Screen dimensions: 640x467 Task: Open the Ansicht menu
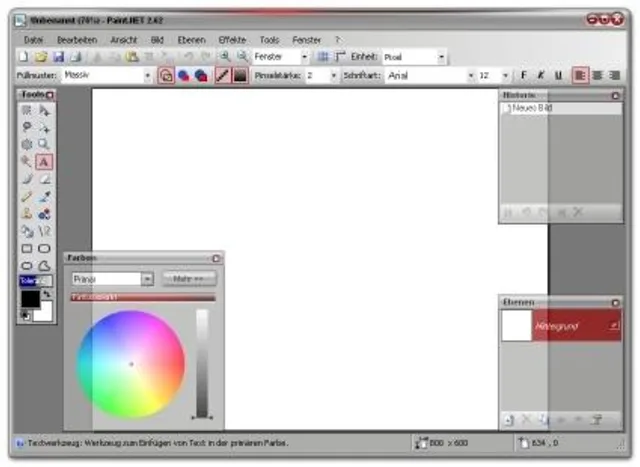coord(124,40)
